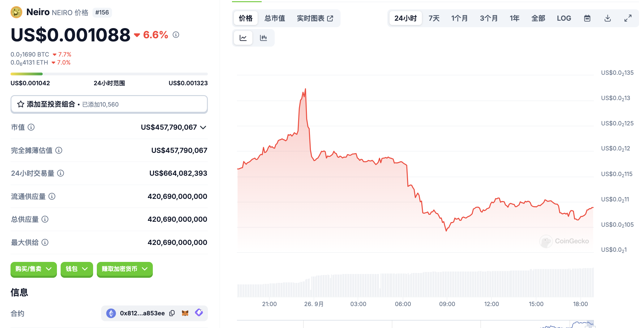The image size is (644, 328).
Task: Open the 购买/售卖 dropdown
Action: (x=34, y=269)
